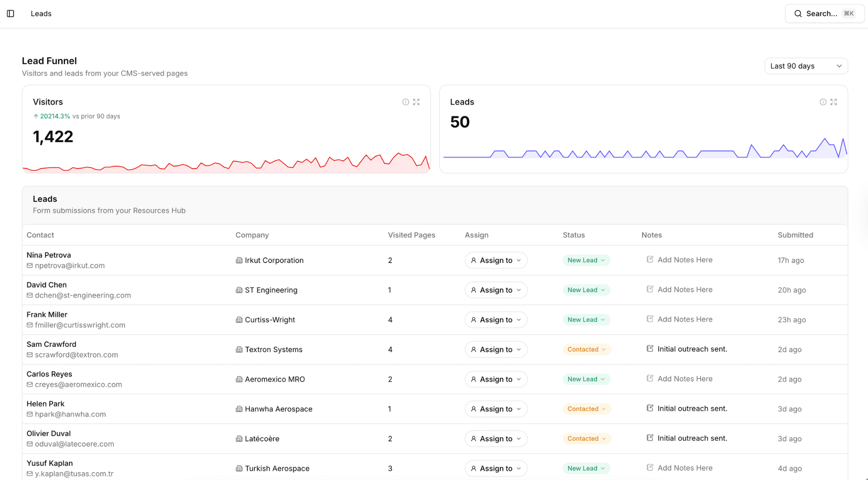Click the Submitted column header
Screen dimensions: 868x480
pos(795,235)
